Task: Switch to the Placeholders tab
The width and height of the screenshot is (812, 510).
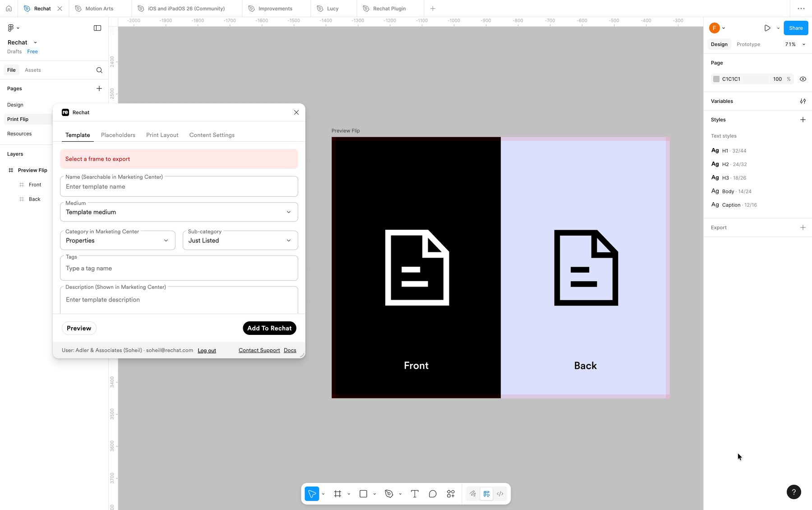Action: click(x=118, y=135)
